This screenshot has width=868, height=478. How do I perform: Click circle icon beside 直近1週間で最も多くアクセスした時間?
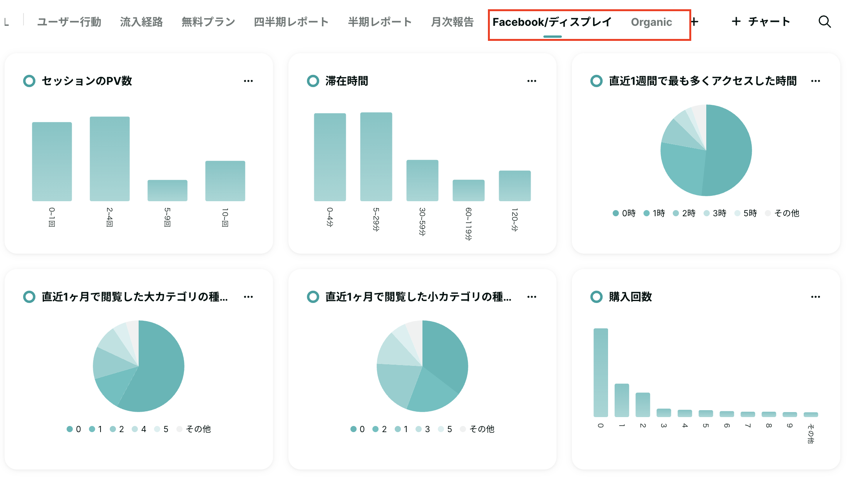pyautogui.click(x=596, y=81)
